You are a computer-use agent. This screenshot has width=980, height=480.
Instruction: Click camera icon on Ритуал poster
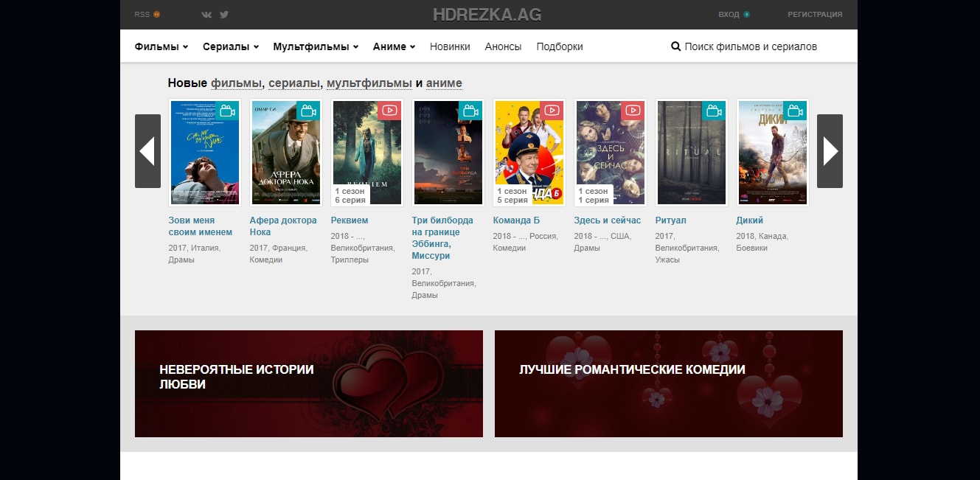[713, 111]
